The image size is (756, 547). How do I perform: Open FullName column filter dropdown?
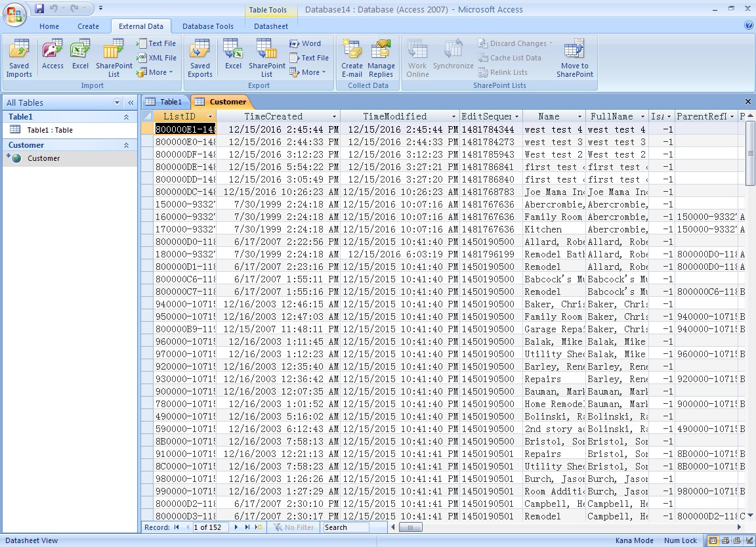click(x=642, y=116)
